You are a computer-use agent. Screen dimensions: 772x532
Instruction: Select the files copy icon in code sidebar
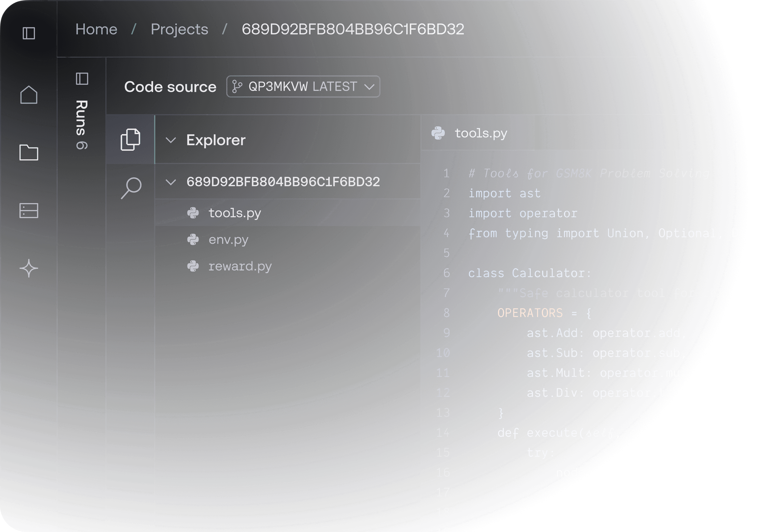(130, 139)
